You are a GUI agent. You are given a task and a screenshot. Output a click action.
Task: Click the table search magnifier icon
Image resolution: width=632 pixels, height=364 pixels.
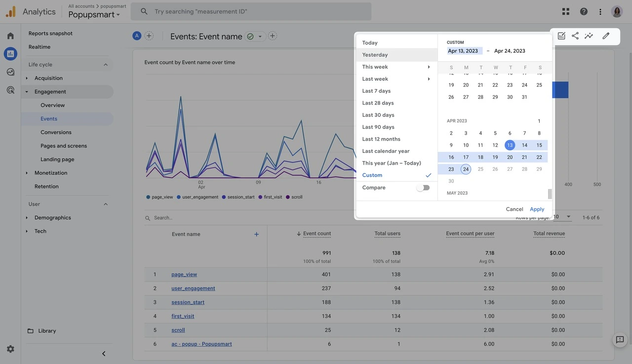click(148, 218)
